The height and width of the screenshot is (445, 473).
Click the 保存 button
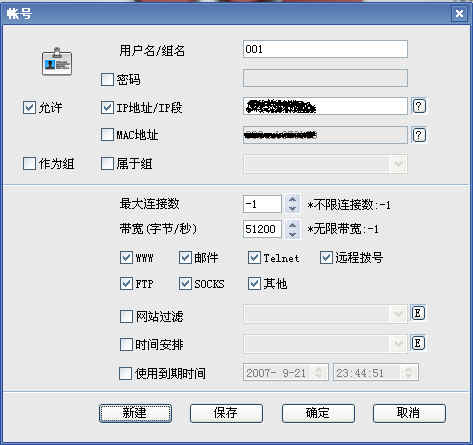(226, 413)
